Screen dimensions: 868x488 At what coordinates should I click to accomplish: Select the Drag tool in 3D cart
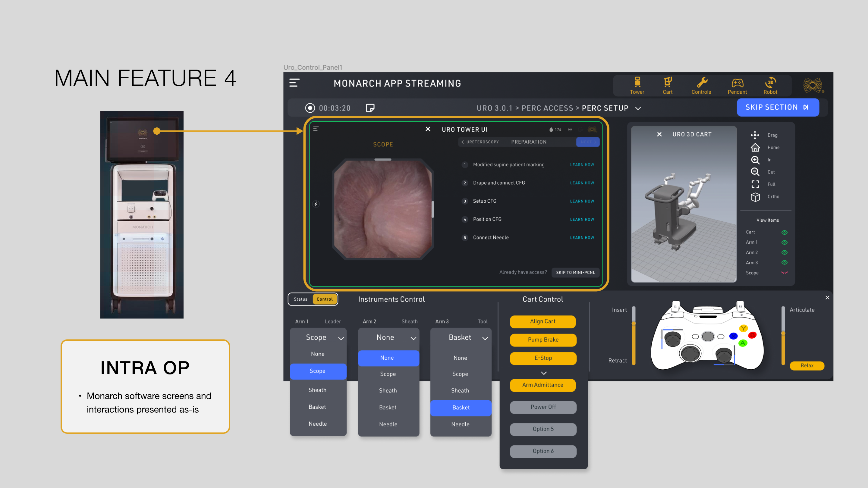coord(755,135)
